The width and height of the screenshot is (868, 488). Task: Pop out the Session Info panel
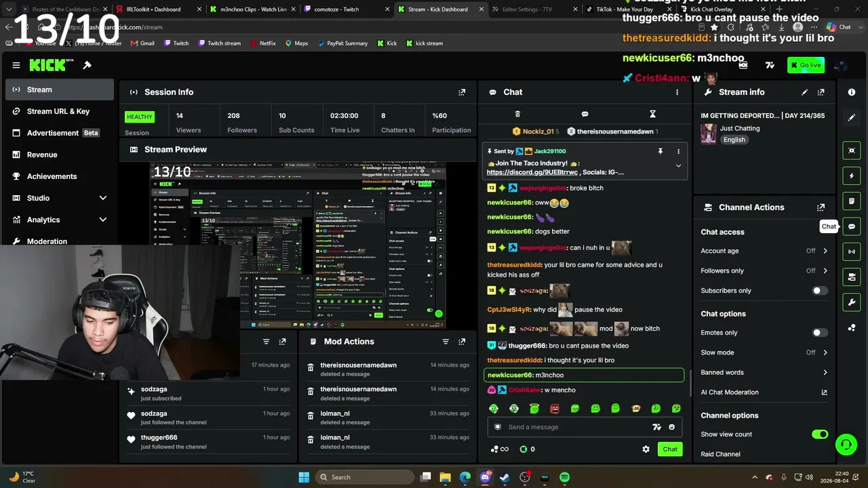462,92
